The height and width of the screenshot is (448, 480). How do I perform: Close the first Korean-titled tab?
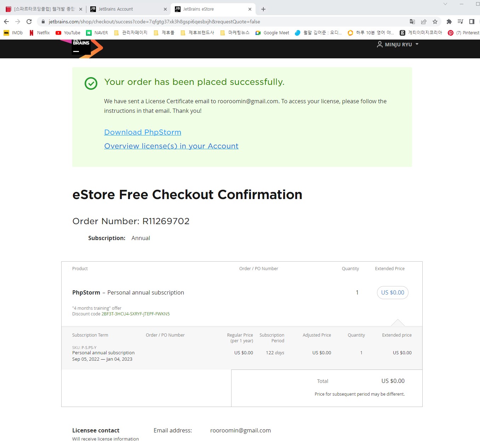(x=81, y=9)
